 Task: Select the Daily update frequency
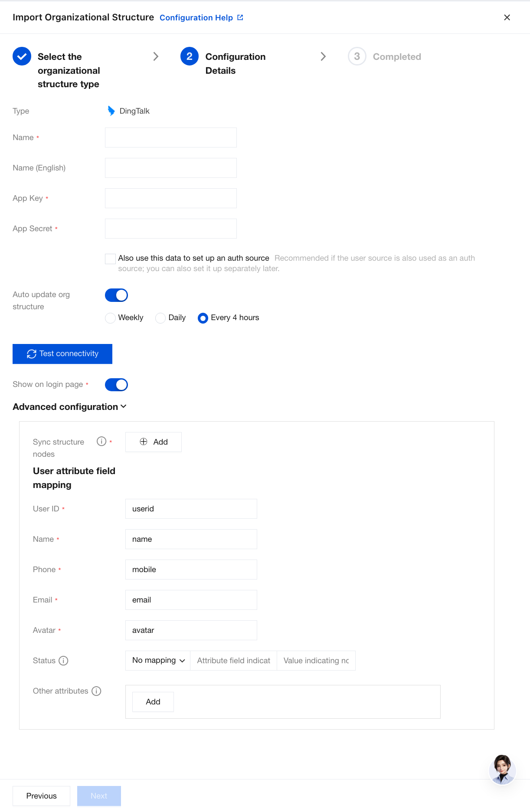pos(160,318)
